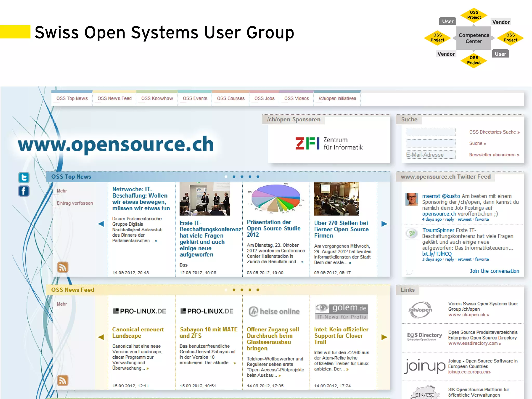Open the OSS News Feed tab
This screenshot has height=399, width=532.
115,98
